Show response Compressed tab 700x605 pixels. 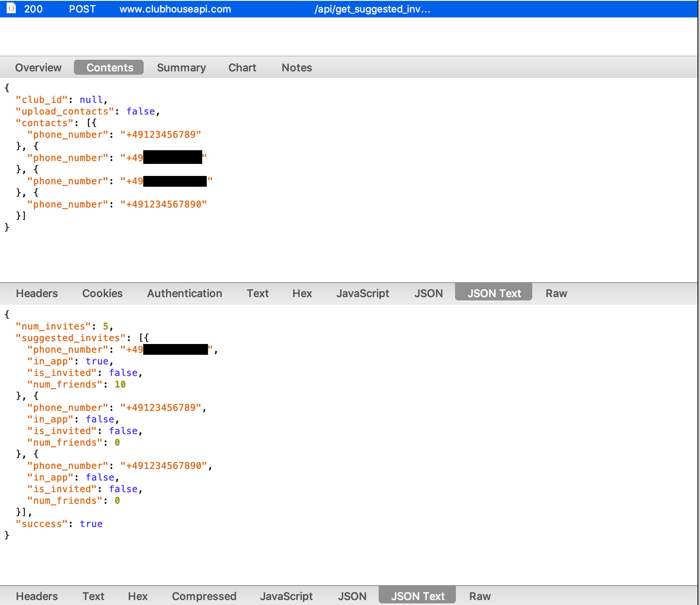(x=204, y=596)
